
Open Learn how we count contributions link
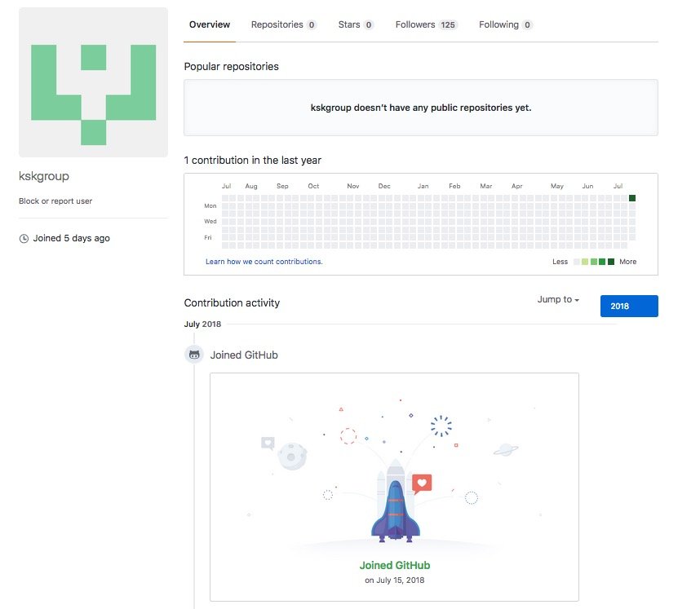pyautogui.click(x=264, y=262)
